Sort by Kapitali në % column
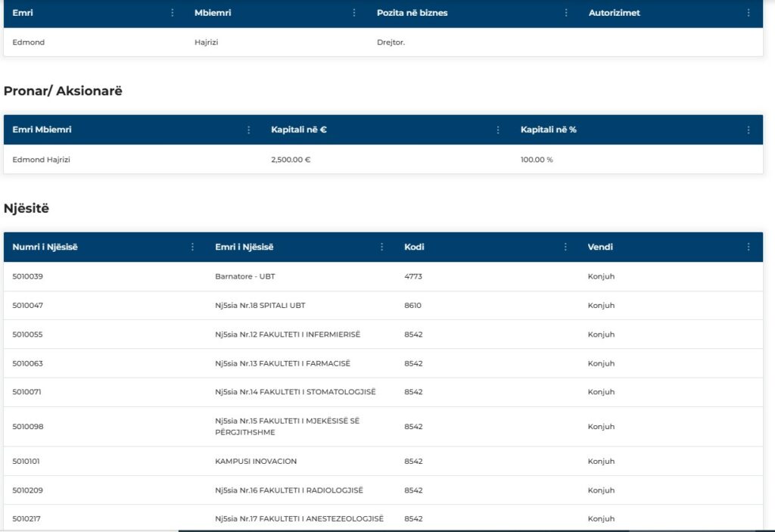Viewport: 775px width, 532px height. tap(548, 129)
